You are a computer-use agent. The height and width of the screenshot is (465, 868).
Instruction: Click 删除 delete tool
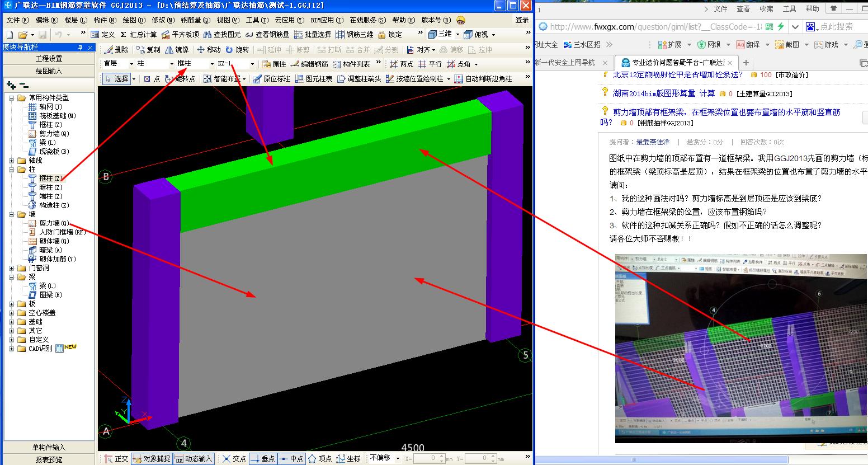pos(117,50)
